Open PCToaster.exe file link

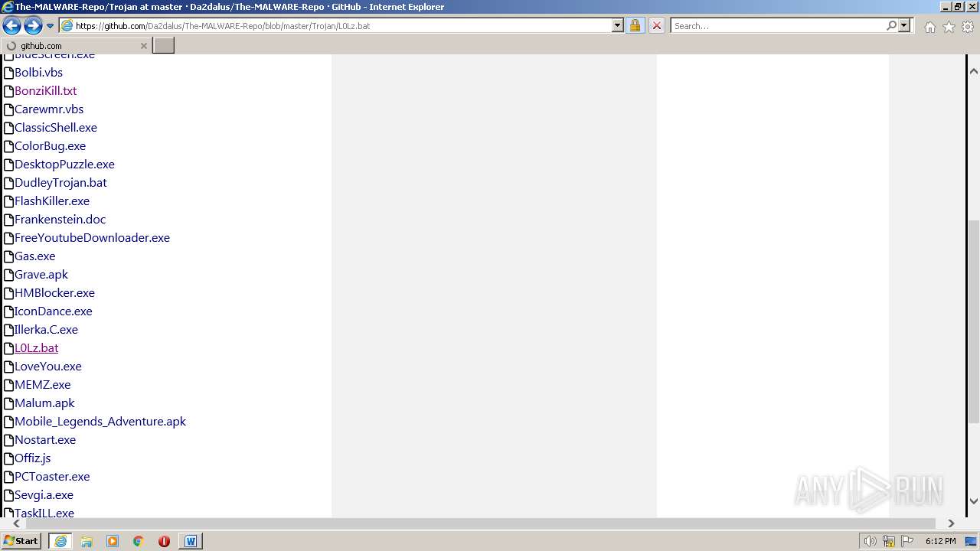[52, 477]
